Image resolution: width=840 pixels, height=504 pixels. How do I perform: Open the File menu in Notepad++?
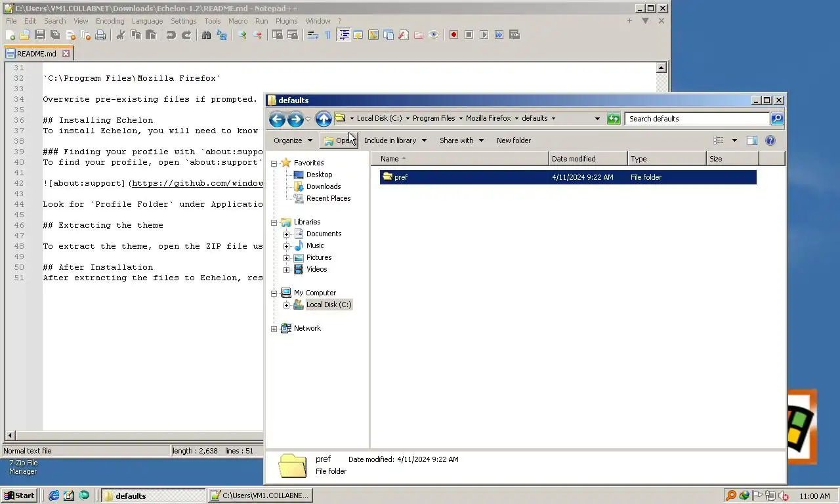pos(11,21)
